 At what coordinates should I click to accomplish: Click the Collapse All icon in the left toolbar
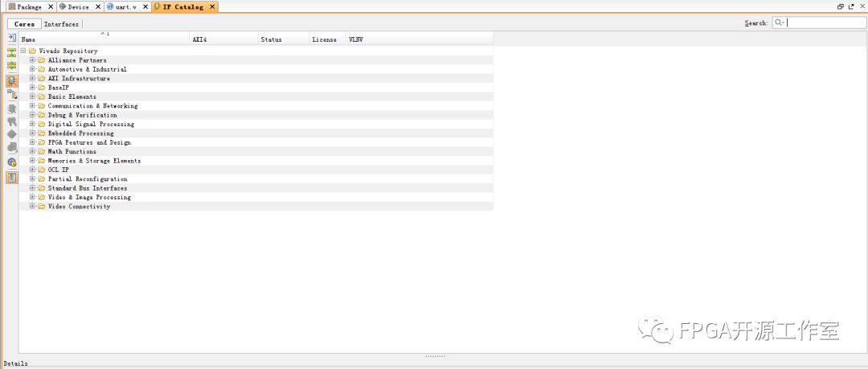12,52
